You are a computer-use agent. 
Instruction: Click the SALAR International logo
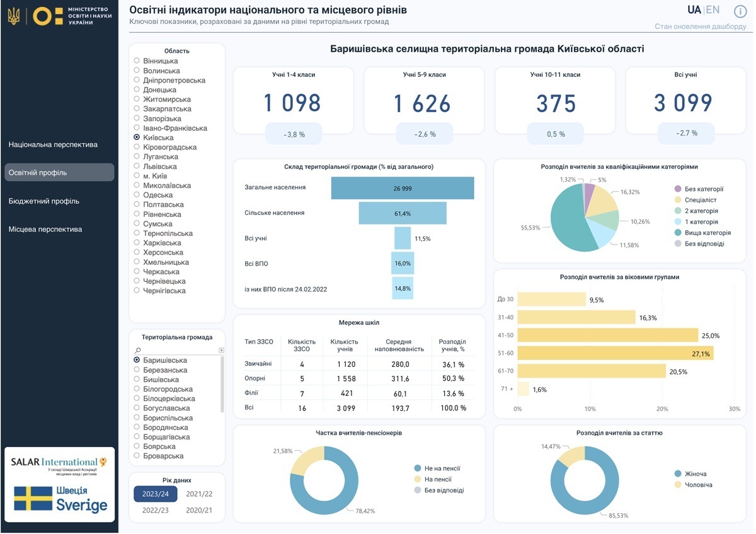pos(59,465)
